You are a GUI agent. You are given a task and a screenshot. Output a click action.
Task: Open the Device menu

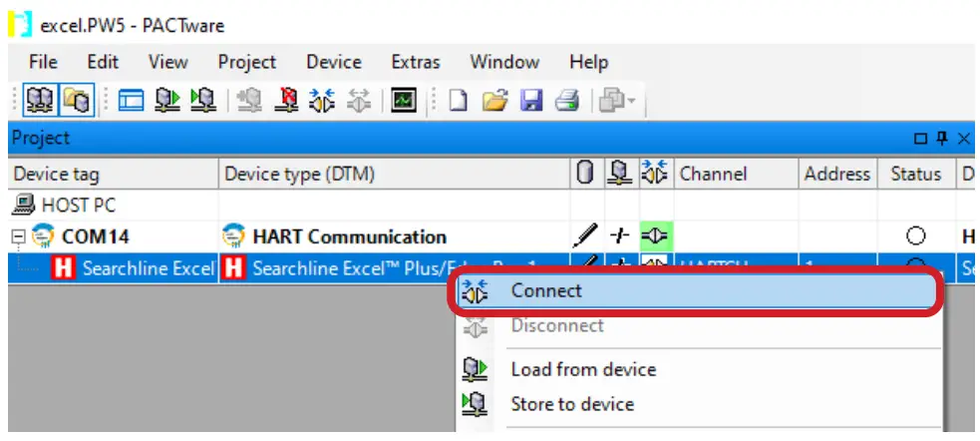(x=334, y=62)
